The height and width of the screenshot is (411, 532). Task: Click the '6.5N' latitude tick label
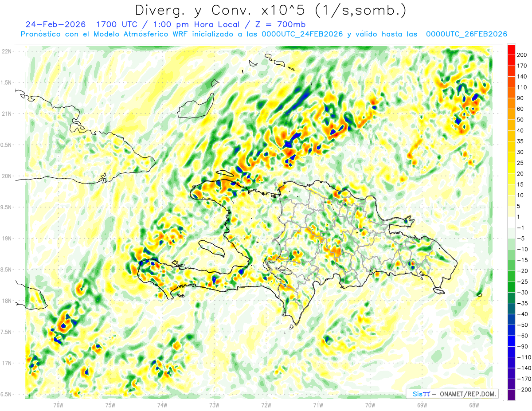click(7, 394)
